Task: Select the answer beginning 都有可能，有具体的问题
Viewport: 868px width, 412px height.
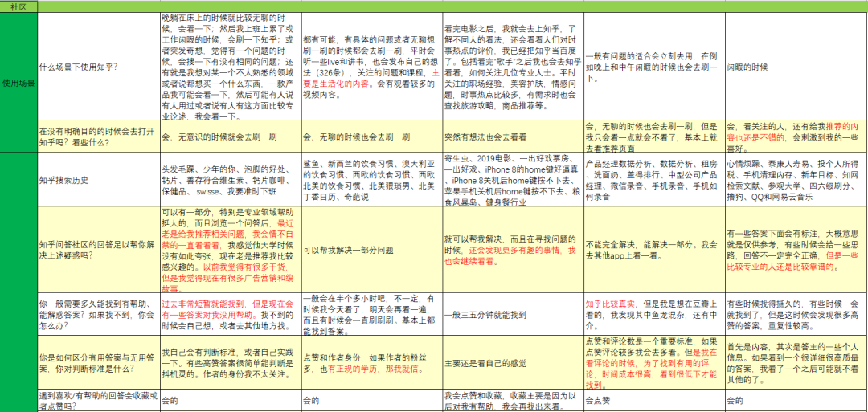Action: [373, 67]
